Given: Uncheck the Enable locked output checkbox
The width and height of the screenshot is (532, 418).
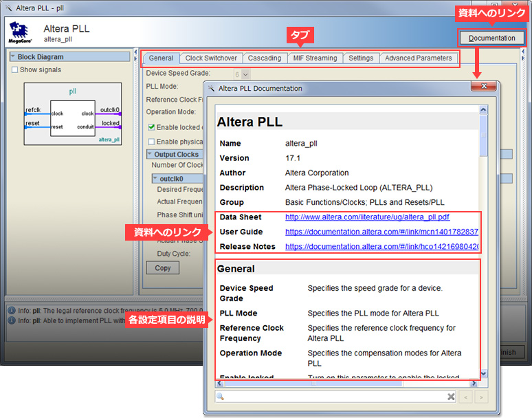Looking at the screenshot, I should pyautogui.click(x=151, y=127).
